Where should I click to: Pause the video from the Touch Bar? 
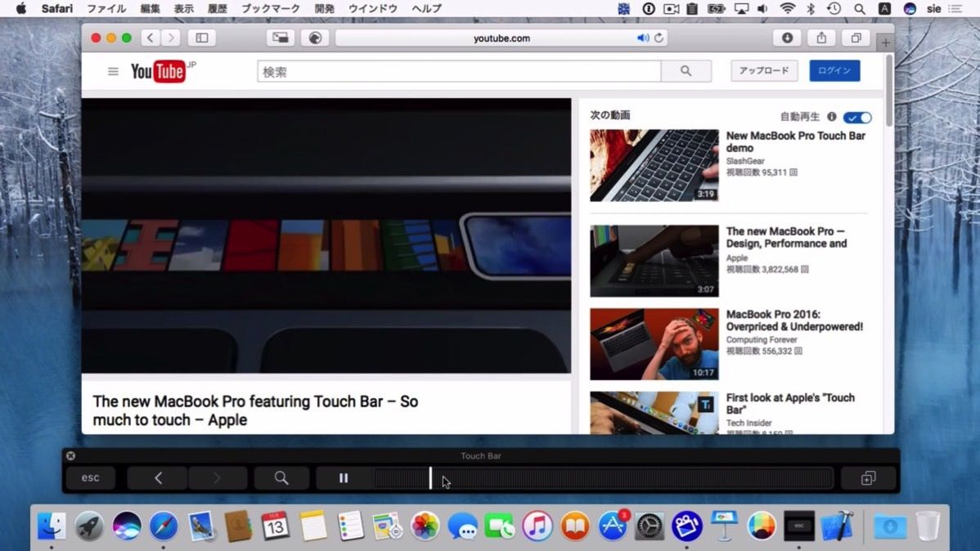tap(343, 478)
